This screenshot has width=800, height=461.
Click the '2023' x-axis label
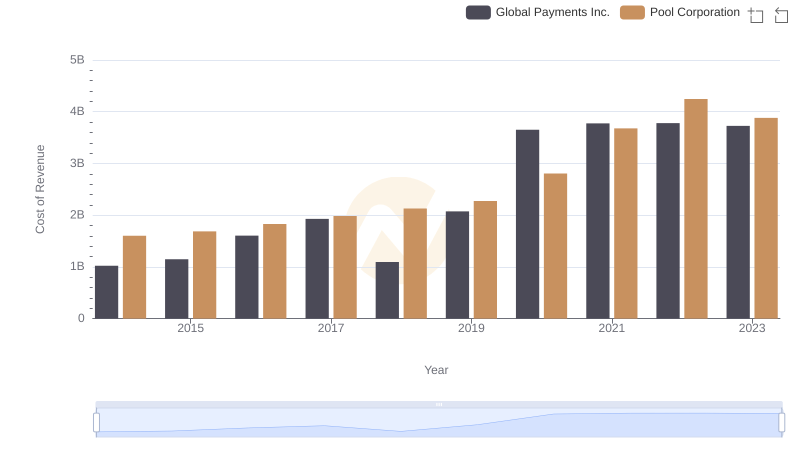(752, 328)
